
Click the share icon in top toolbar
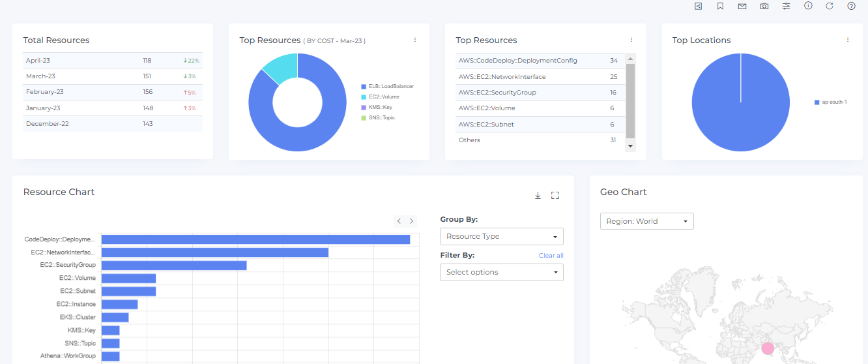point(698,6)
